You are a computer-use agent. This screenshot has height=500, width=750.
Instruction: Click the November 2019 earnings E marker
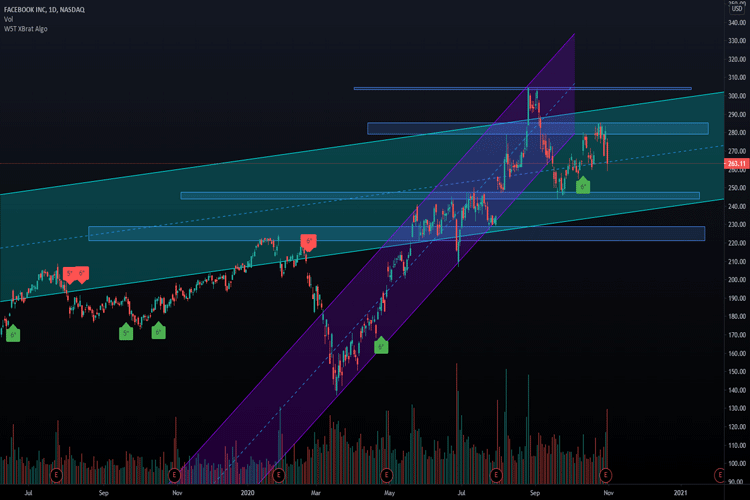(174, 474)
